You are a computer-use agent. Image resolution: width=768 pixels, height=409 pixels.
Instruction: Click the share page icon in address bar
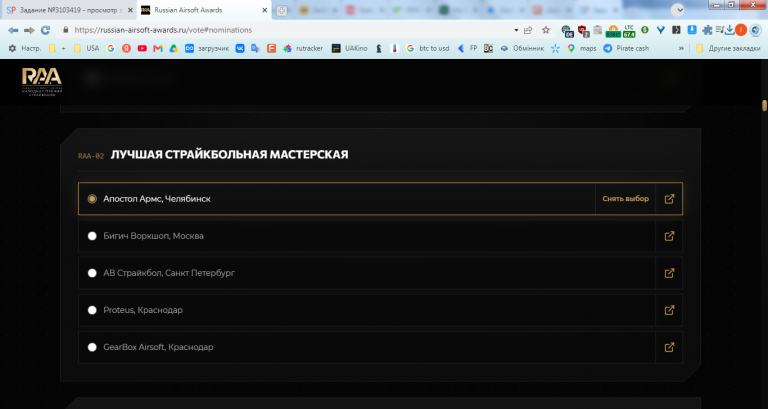(528, 30)
